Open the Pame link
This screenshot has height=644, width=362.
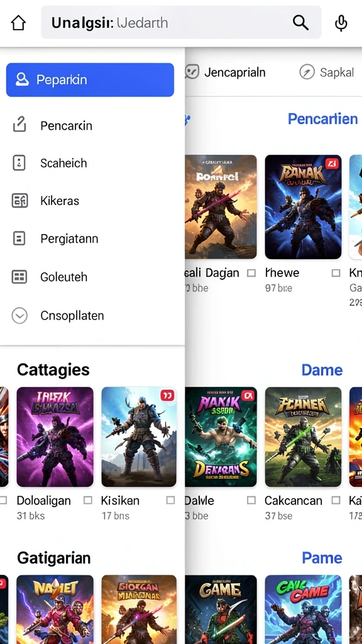pyautogui.click(x=322, y=558)
